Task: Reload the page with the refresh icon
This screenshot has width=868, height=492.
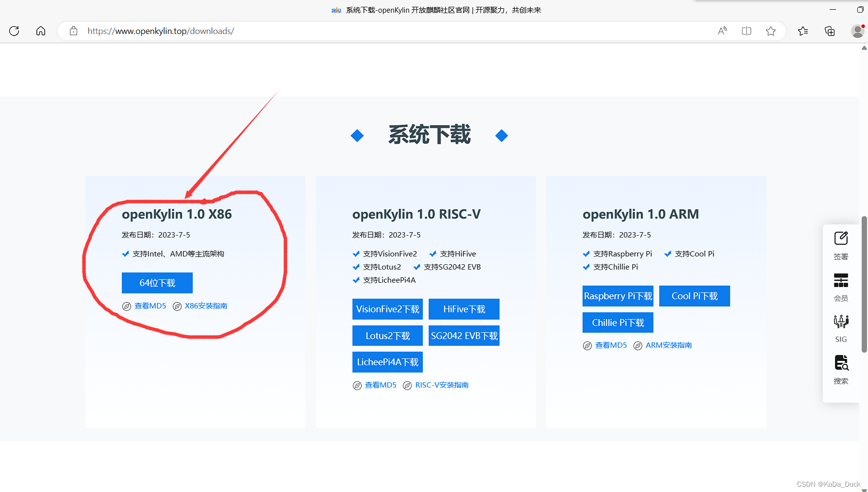Action: 14,31
